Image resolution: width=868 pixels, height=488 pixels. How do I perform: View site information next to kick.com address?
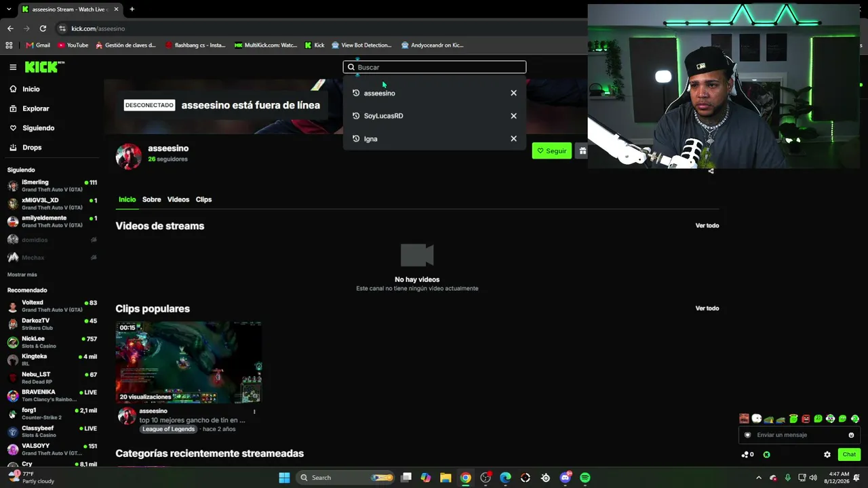click(62, 28)
